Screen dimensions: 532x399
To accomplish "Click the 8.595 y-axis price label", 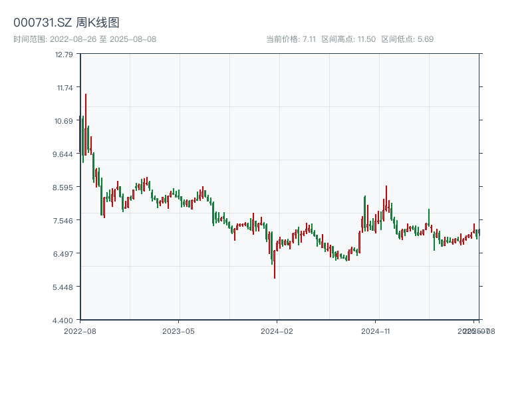I will click(64, 188).
